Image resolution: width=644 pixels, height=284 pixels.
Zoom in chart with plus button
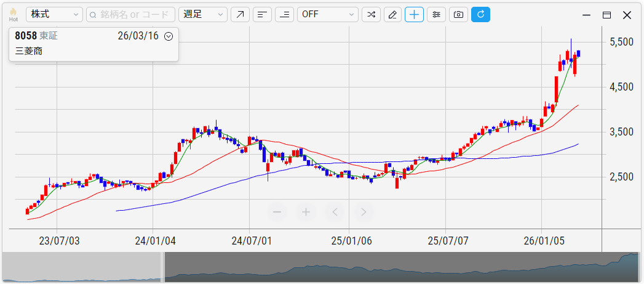tap(306, 212)
